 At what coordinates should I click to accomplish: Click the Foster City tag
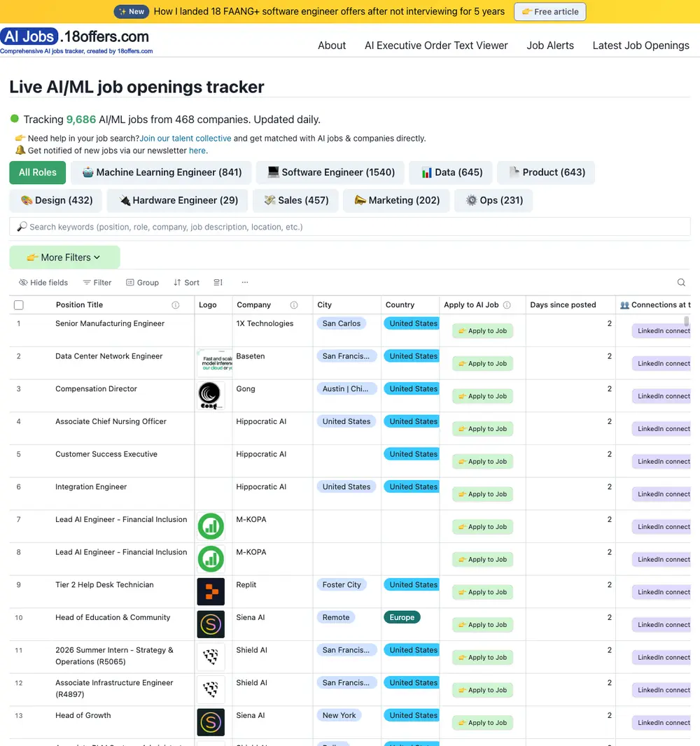click(x=341, y=584)
